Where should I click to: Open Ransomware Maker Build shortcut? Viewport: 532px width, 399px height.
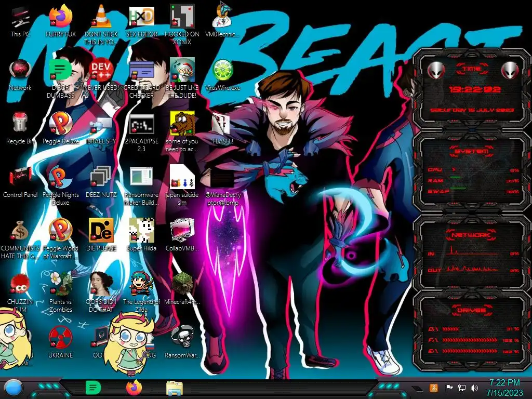pyautogui.click(x=141, y=186)
